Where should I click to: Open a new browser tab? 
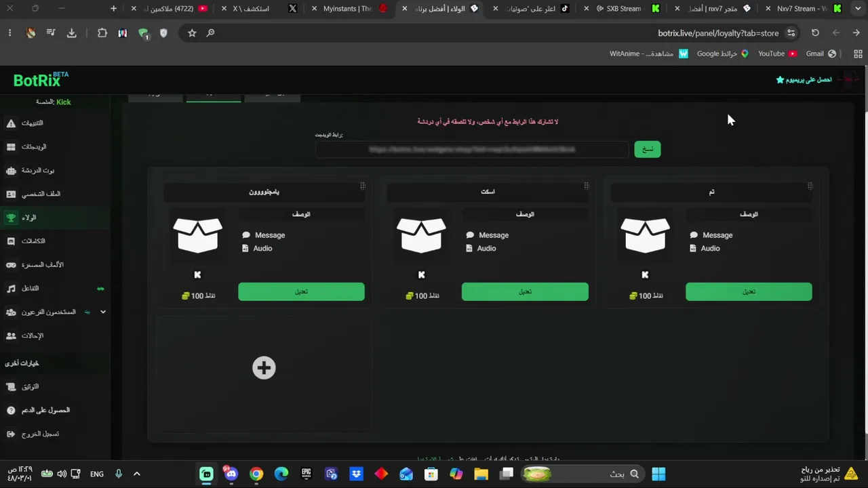[113, 9]
